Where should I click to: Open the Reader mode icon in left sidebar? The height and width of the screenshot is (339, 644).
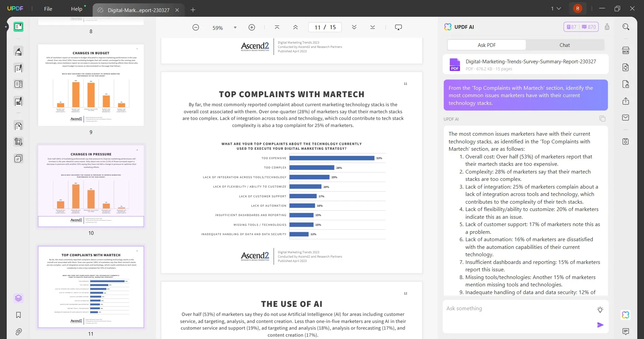point(18,27)
